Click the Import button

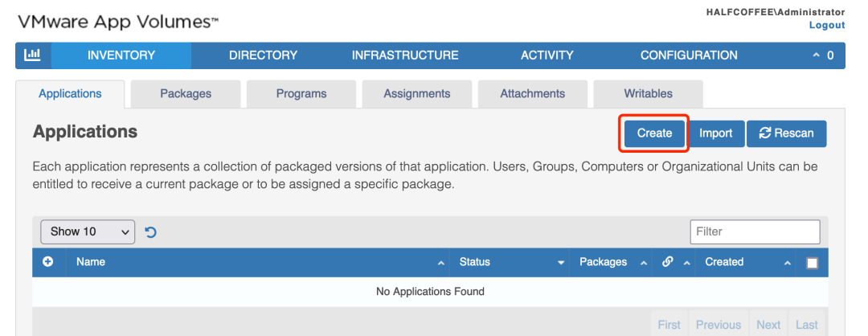click(715, 133)
